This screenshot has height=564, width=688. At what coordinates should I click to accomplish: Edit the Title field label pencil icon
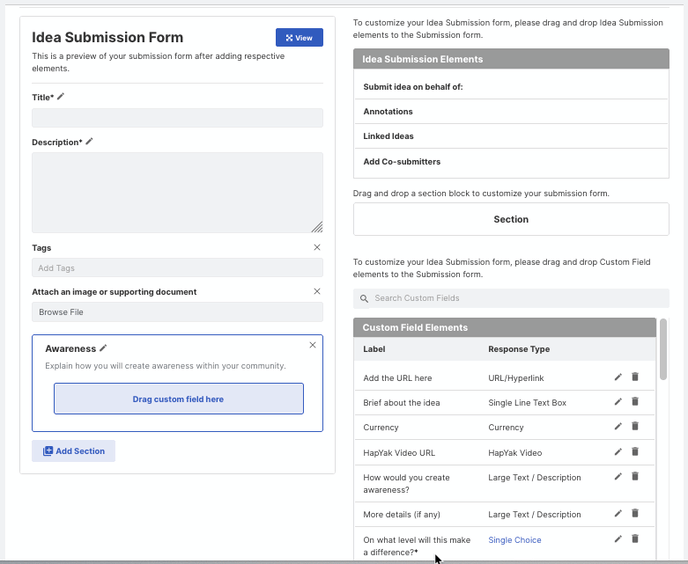pos(61,97)
